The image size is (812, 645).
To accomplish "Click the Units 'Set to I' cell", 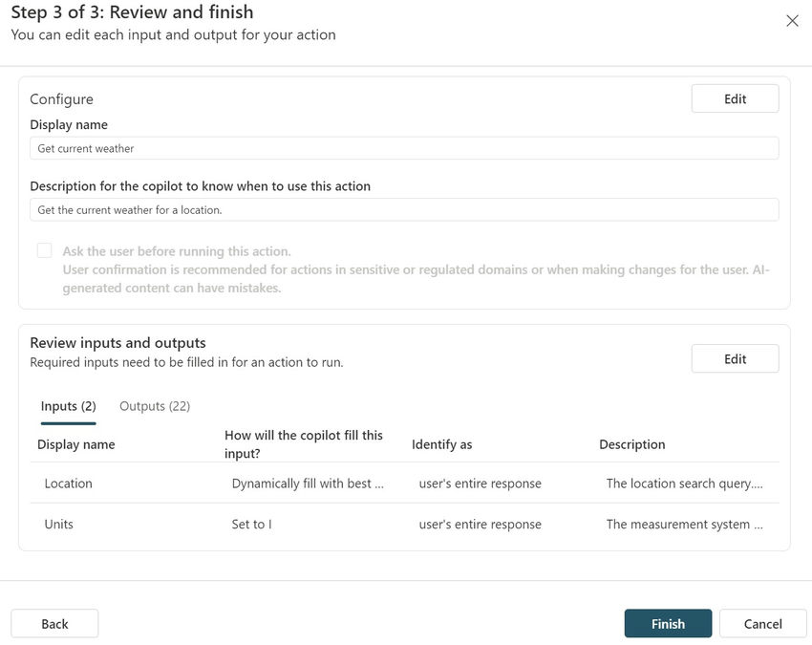I will pyautogui.click(x=252, y=524).
